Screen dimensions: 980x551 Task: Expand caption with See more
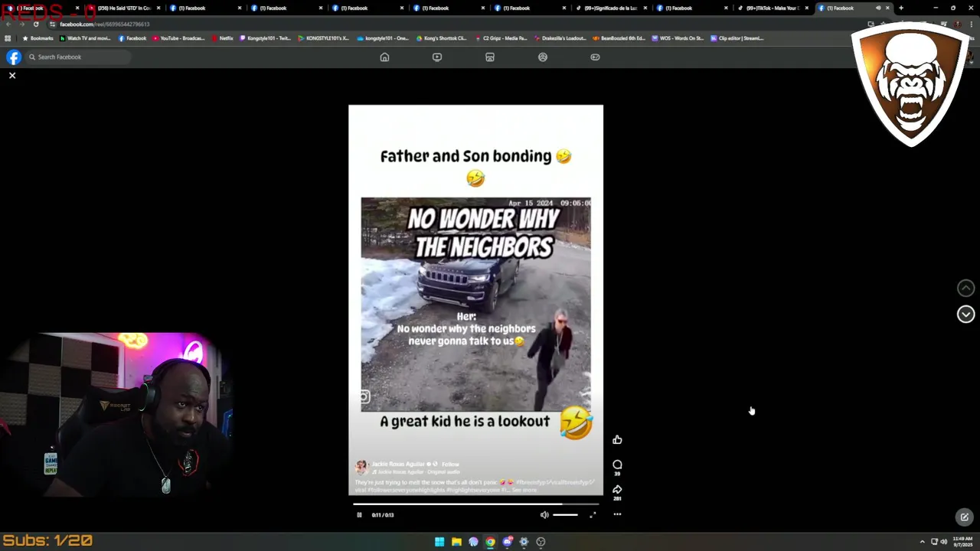click(x=524, y=490)
